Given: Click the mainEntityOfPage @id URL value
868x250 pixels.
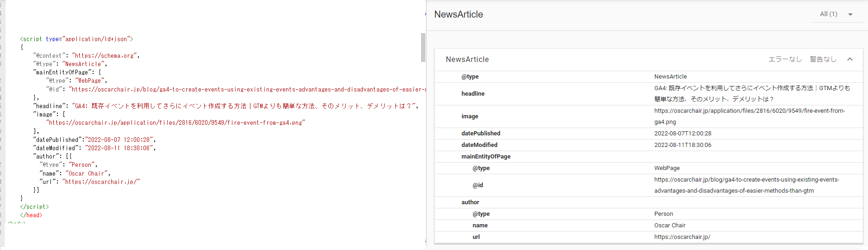Looking at the screenshot, I should [x=746, y=180].
